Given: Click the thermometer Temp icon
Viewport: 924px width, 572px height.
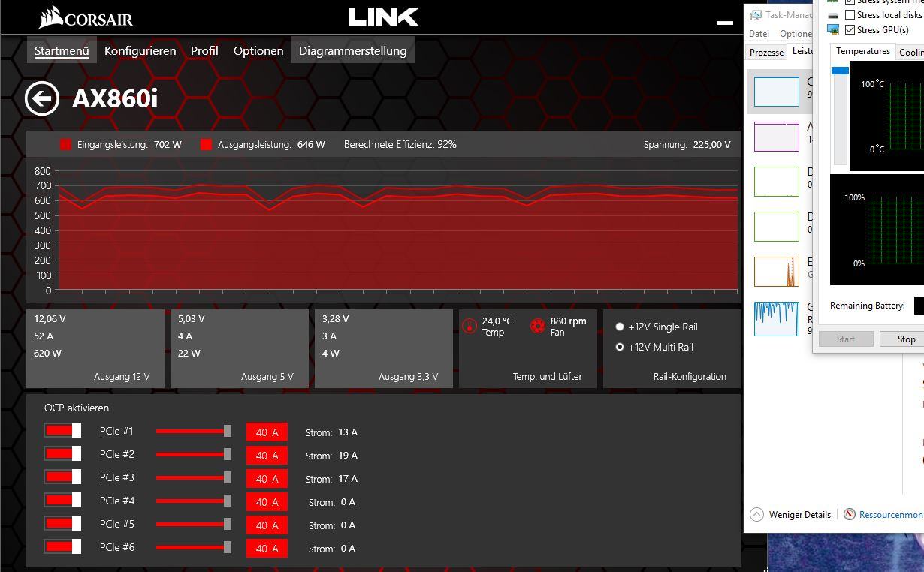Looking at the screenshot, I should [x=469, y=326].
